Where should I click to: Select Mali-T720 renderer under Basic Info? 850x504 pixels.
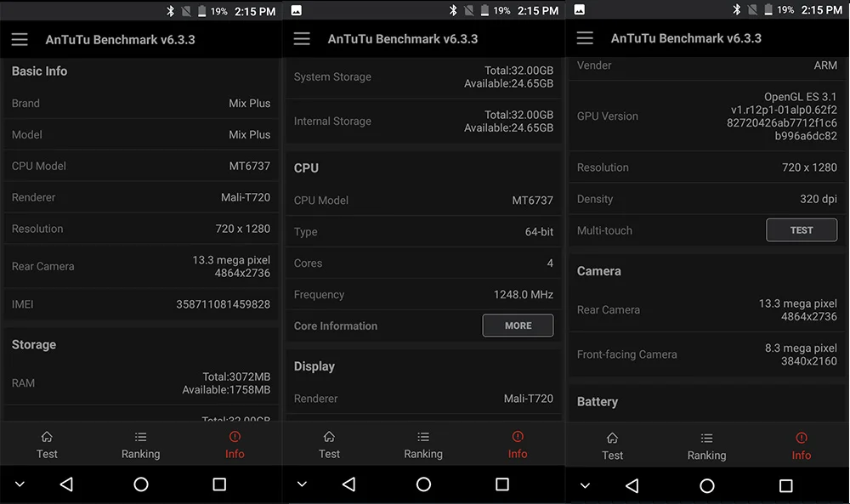246,197
